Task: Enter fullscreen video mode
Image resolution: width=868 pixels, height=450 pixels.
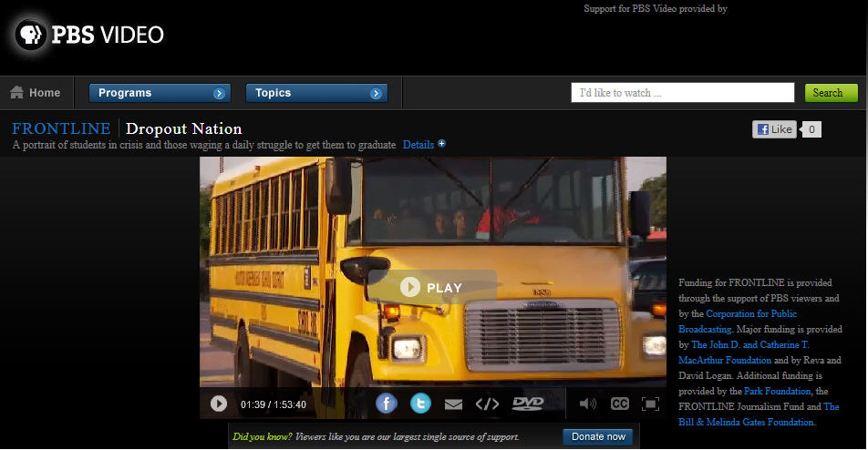Action: coord(650,404)
